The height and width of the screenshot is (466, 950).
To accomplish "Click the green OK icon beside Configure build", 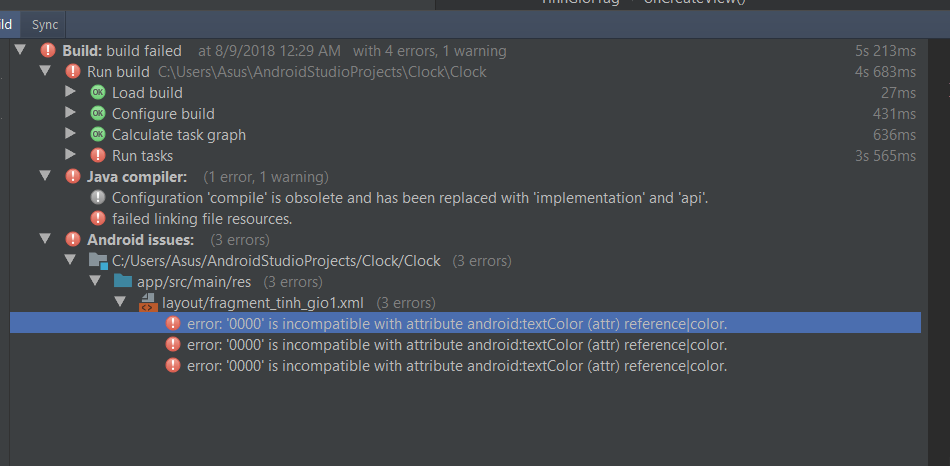I will [x=97, y=113].
